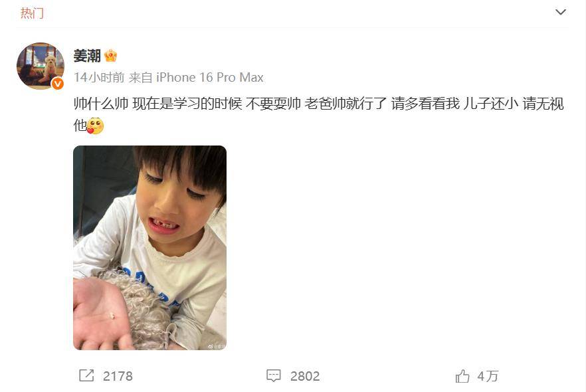This screenshot has height=392, width=586.
Task: Click the post text starting 帅什么帅
Action: [x=318, y=104]
